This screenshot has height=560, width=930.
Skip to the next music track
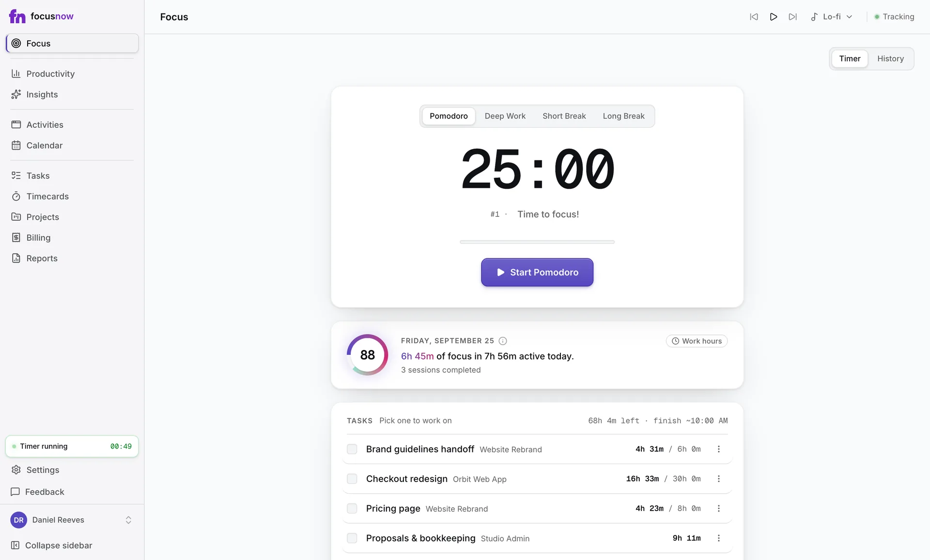(792, 16)
